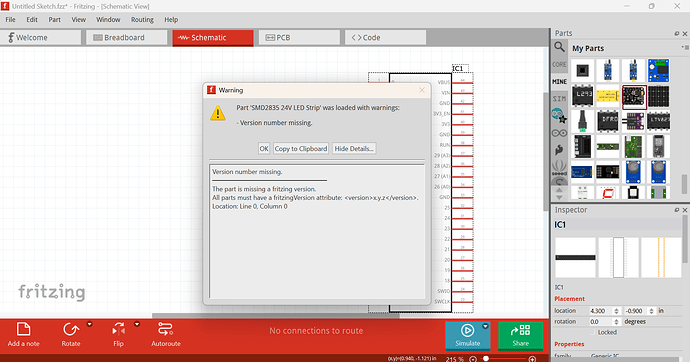Open the CORE parts bin

click(559, 65)
